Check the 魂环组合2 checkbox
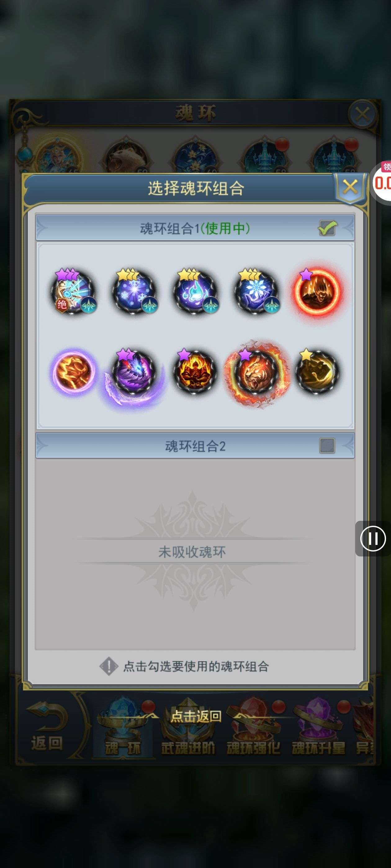Screen dimensions: 391x868 pos(327,445)
